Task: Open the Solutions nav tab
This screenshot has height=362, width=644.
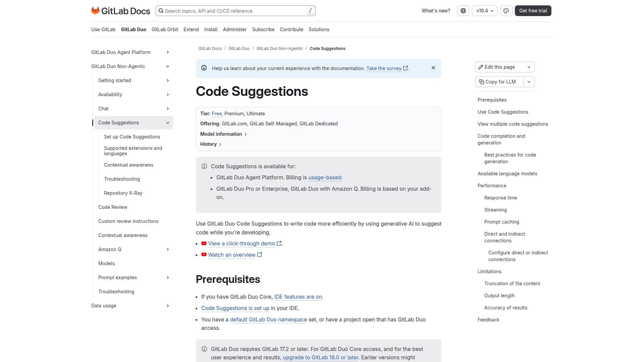Action: (319, 29)
